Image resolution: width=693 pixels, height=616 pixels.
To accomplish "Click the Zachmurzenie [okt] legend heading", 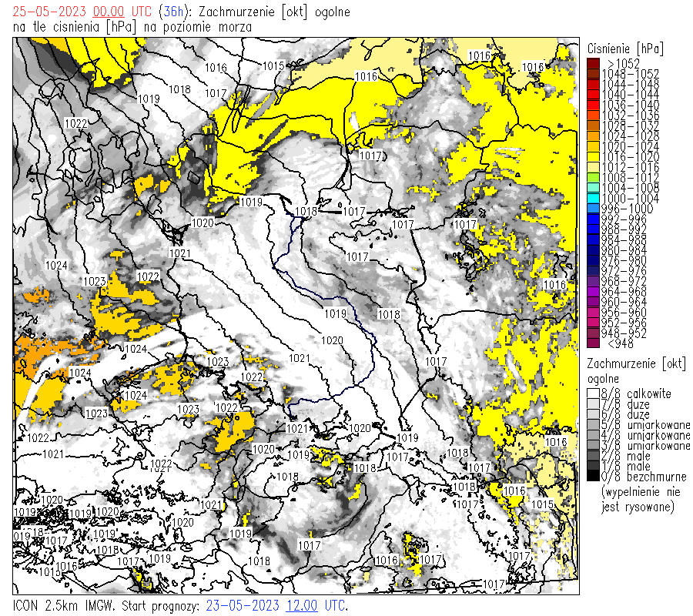I will (636, 363).
